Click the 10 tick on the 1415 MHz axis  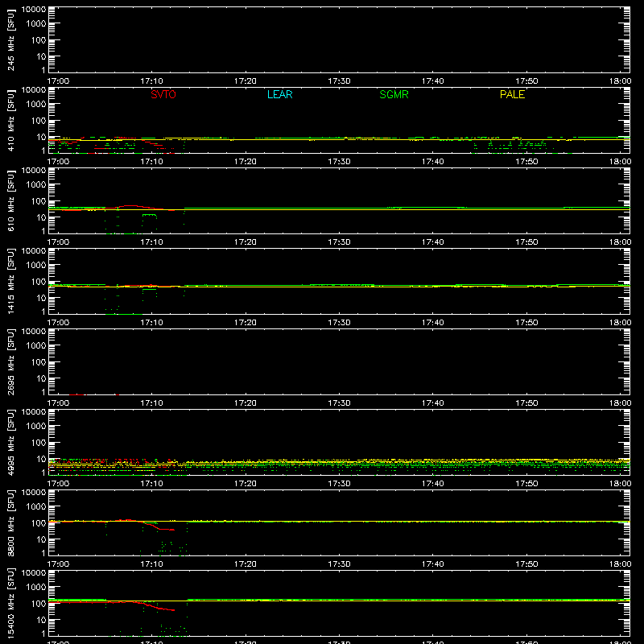[x=41, y=298]
